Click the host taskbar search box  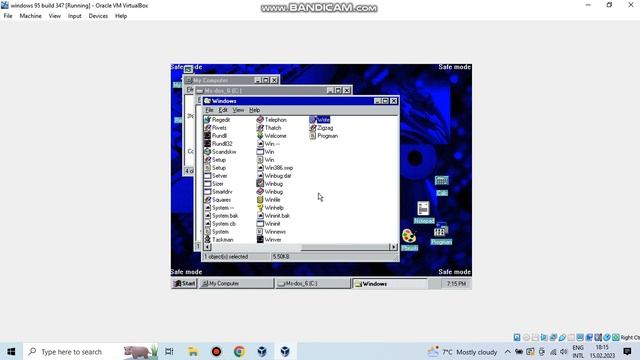[x=92, y=351]
